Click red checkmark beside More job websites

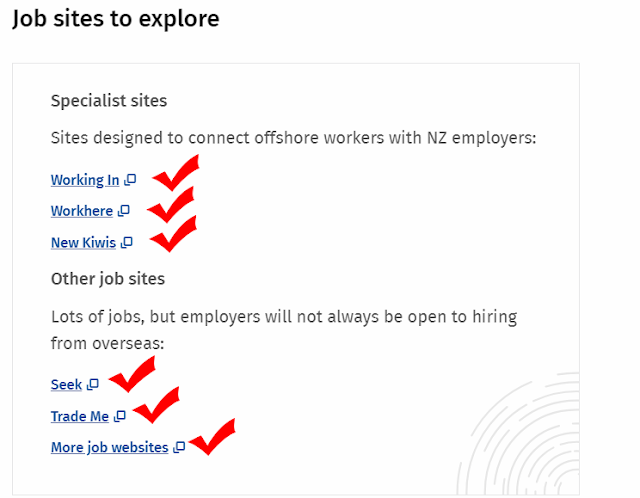212,437
